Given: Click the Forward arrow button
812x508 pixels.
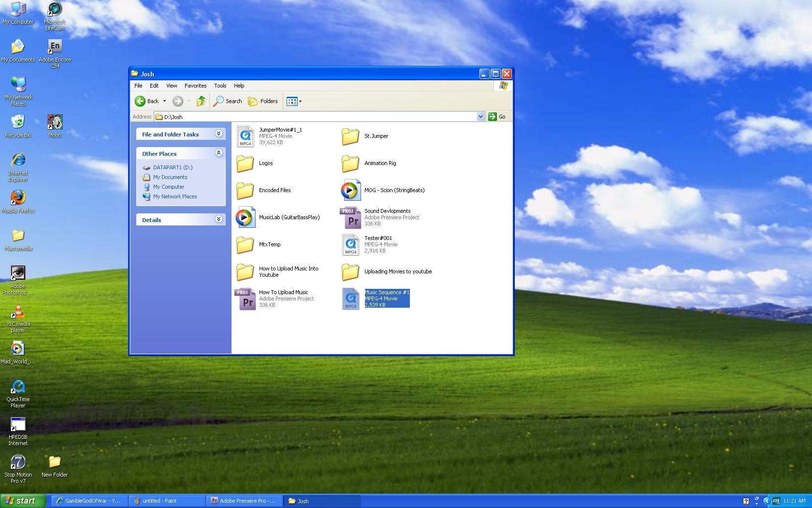Looking at the screenshot, I should (x=178, y=101).
